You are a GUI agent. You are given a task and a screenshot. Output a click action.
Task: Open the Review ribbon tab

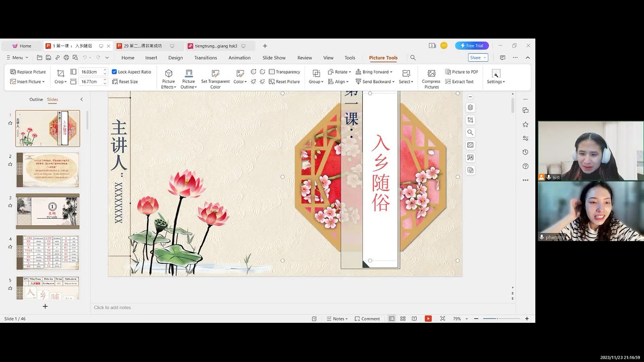coord(305,58)
